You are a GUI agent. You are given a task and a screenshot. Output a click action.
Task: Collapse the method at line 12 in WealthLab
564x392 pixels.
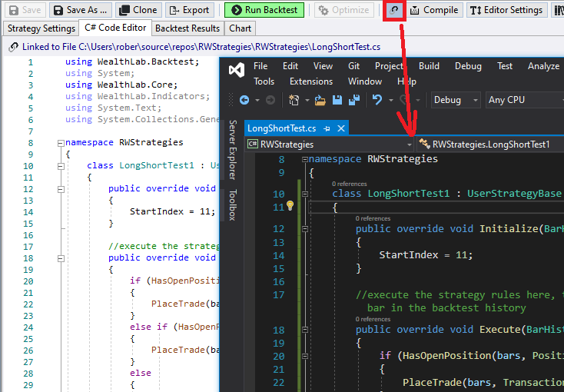click(x=61, y=189)
